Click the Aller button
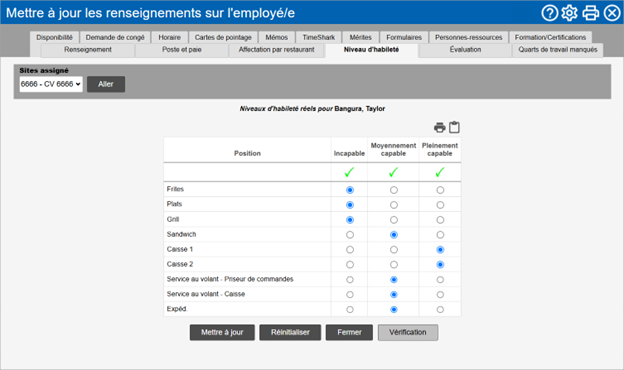The width and height of the screenshot is (624, 370). 106,84
